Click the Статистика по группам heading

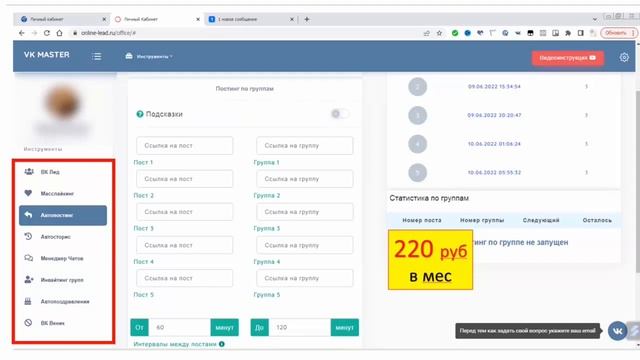point(429,198)
